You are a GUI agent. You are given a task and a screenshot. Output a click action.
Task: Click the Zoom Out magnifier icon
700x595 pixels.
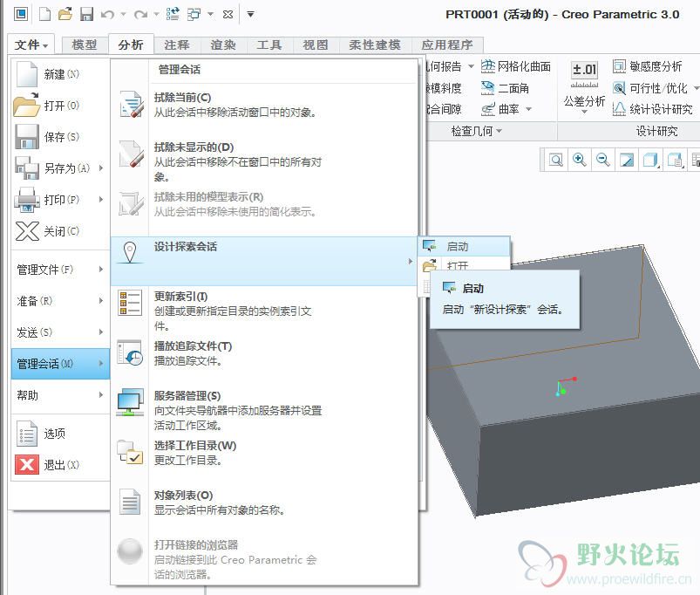[x=603, y=160]
